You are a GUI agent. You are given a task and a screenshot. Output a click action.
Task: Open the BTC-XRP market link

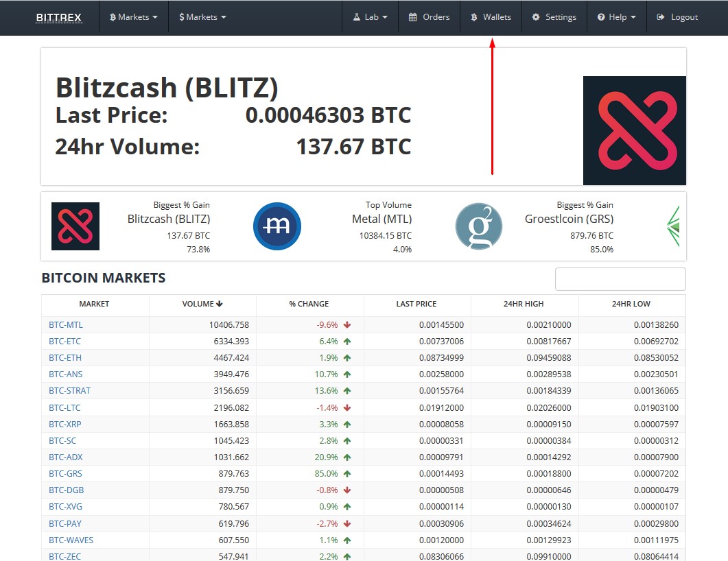65,424
